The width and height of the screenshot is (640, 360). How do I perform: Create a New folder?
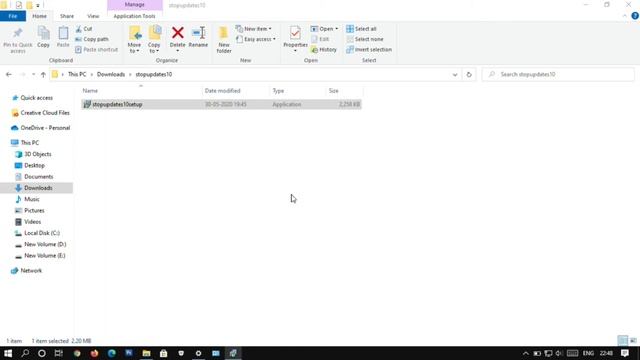224,40
